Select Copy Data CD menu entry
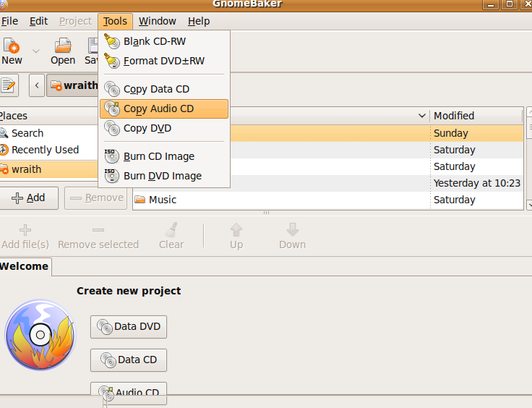Viewport: 532px width, 408px height. coord(164,89)
